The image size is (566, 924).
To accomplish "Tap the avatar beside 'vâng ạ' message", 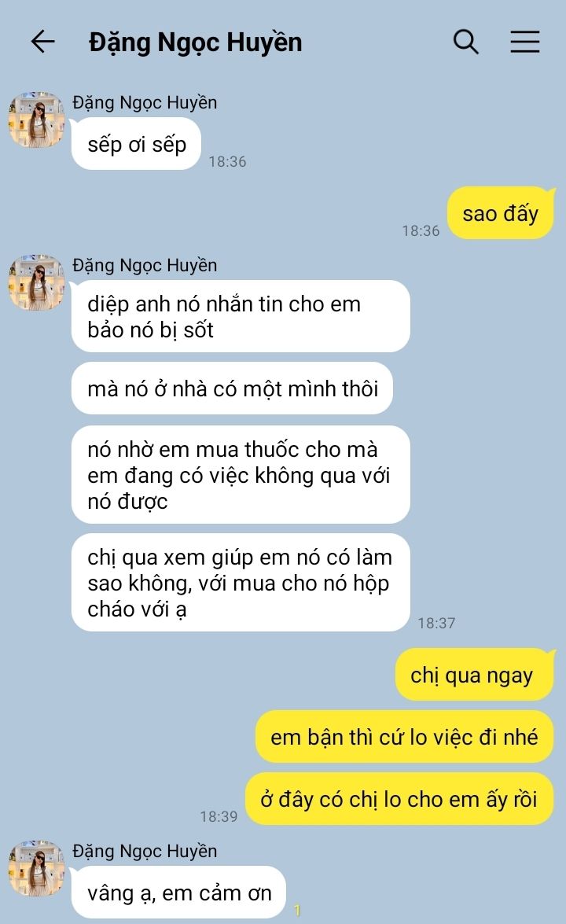I will 36,868.
